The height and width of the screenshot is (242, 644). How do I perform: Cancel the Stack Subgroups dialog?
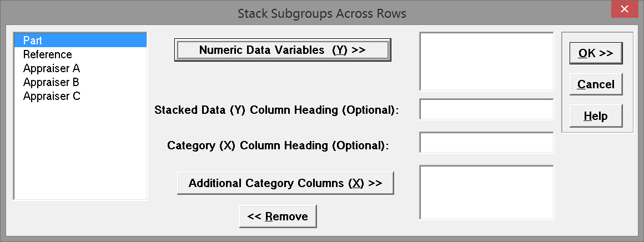pyautogui.click(x=596, y=84)
